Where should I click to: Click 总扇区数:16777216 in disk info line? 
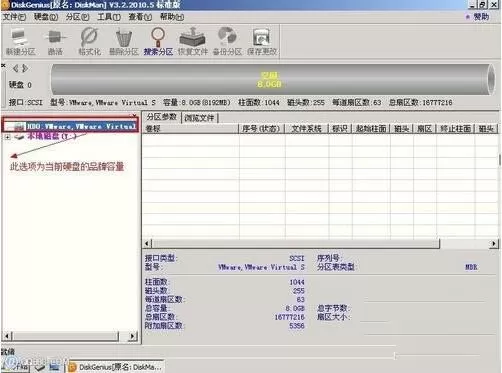[x=420, y=102]
